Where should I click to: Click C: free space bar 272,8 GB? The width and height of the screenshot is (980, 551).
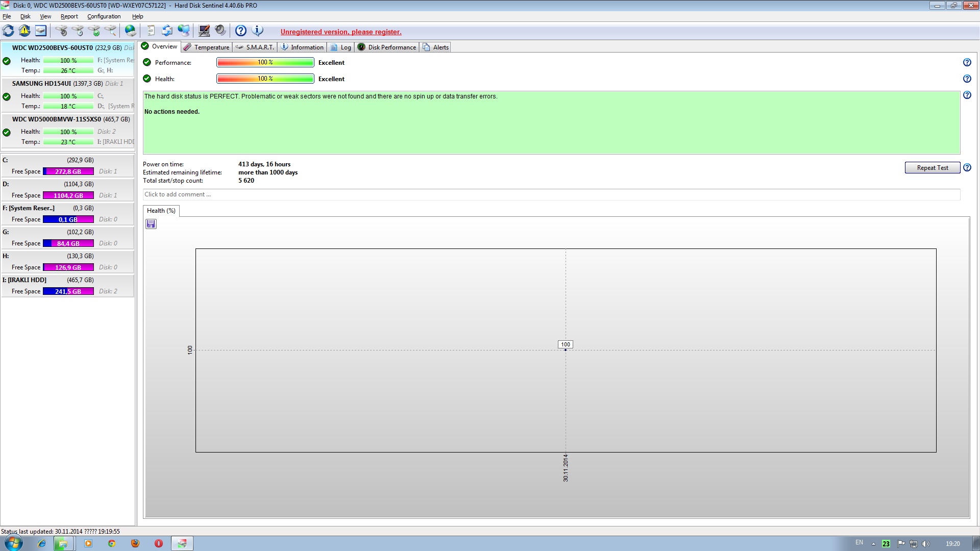pos(68,171)
